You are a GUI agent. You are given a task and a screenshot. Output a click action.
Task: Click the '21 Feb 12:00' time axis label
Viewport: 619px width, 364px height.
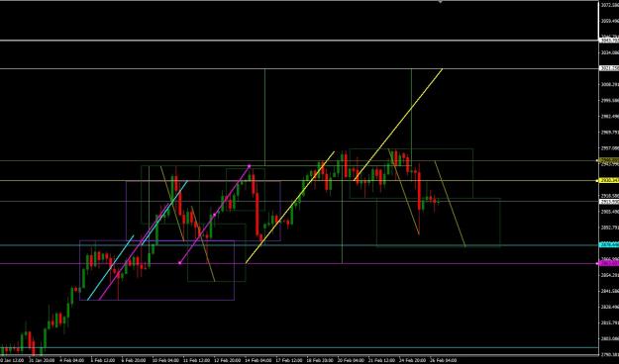point(381,360)
